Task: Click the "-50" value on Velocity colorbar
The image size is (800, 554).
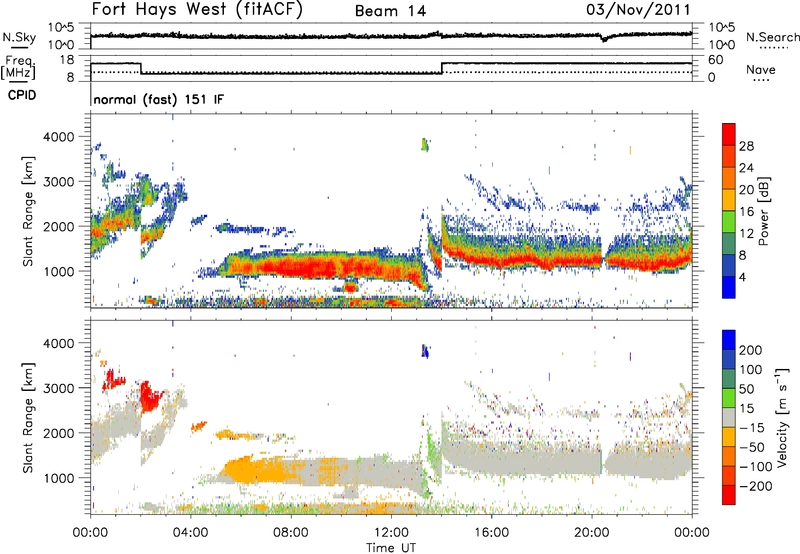Action: pyautogui.click(x=752, y=447)
